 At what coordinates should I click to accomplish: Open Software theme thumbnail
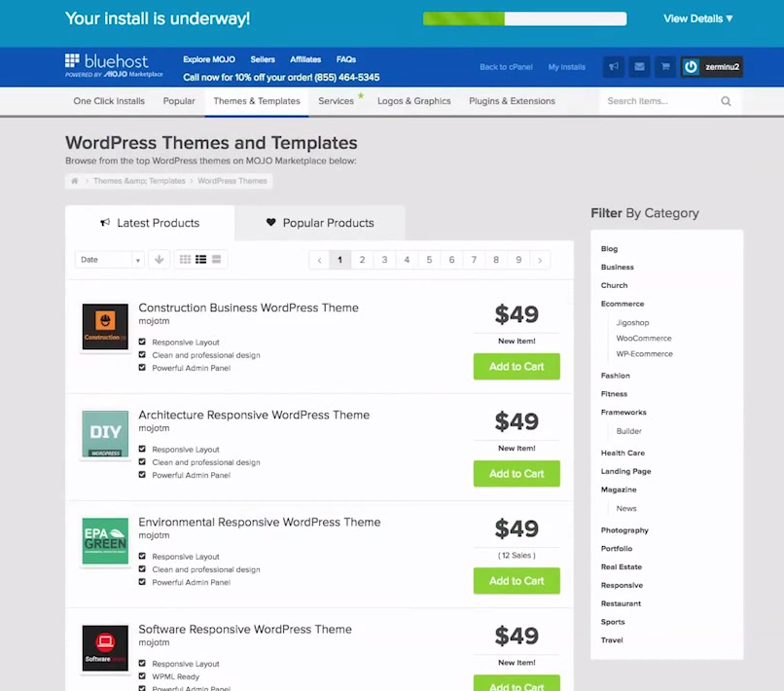click(105, 648)
